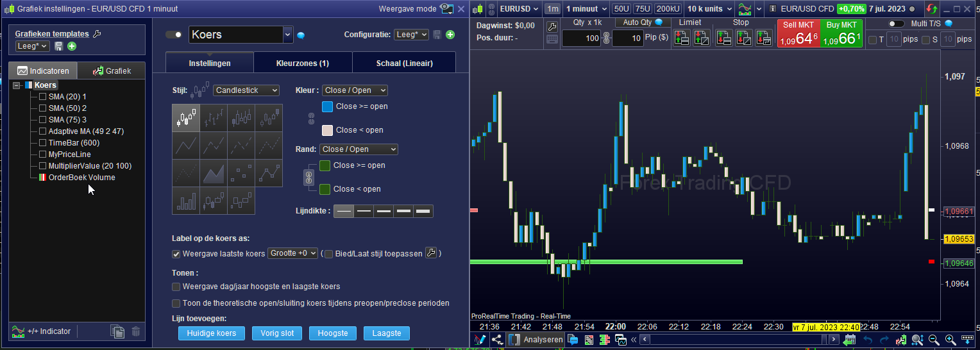Click the first Stop order icon
The width and height of the screenshot is (980, 350).
(x=723, y=38)
